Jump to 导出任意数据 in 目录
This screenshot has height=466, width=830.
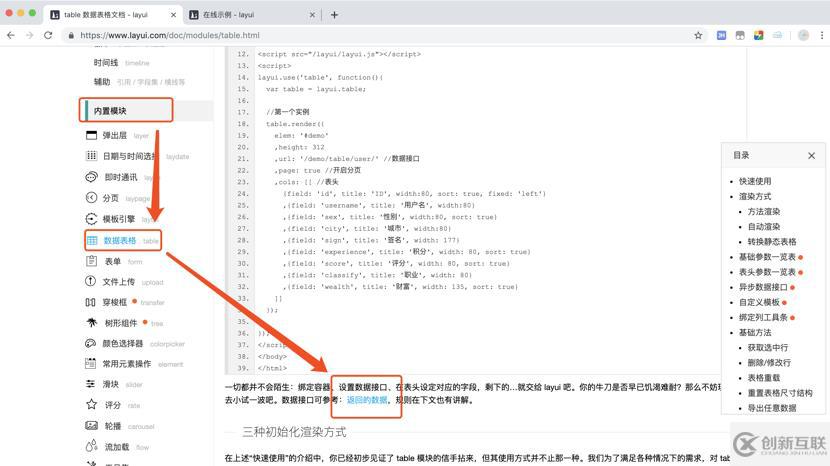click(x=772, y=408)
